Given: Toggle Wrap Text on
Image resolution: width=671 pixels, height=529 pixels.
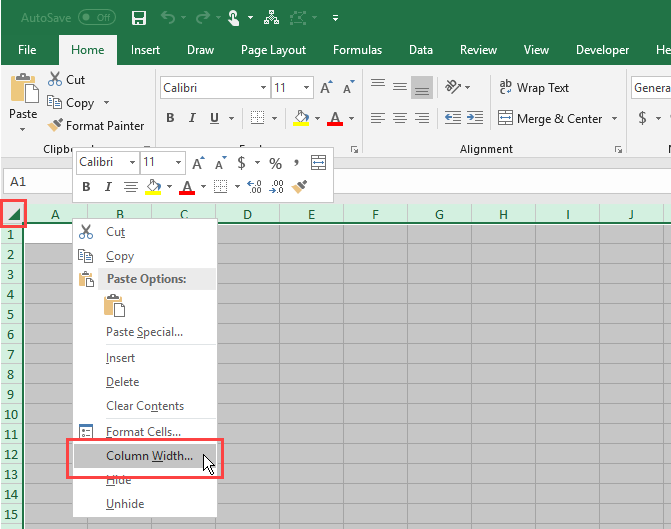Looking at the screenshot, I should point(533,88).
